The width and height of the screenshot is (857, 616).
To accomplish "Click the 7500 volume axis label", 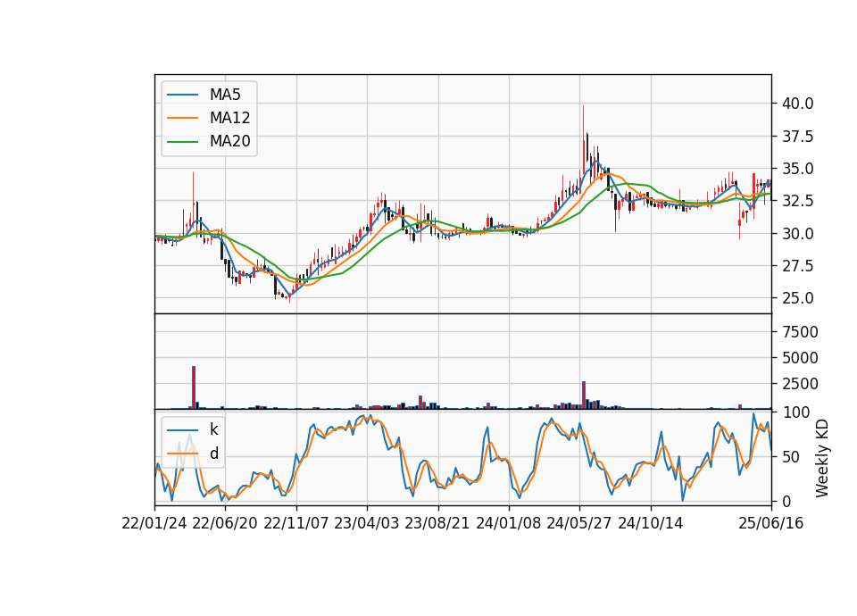I will tap(800, 332).
